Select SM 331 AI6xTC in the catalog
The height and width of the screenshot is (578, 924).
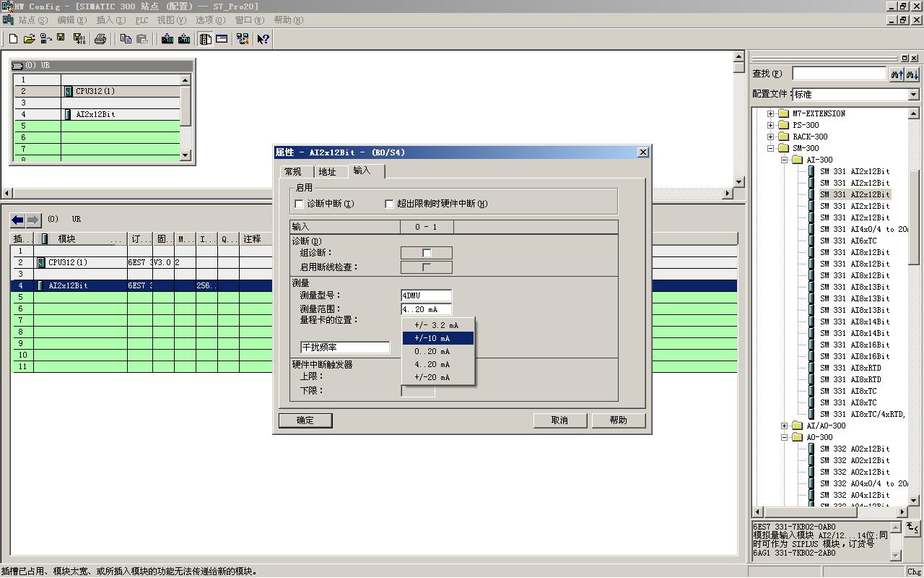coord(848,241)
